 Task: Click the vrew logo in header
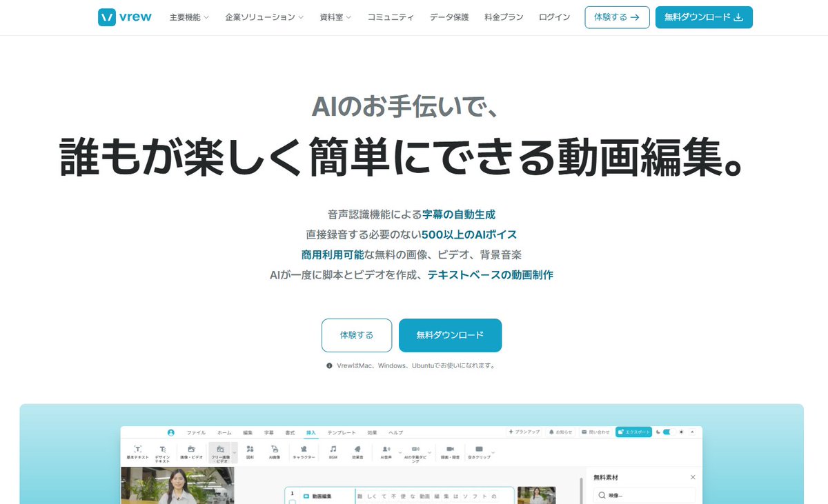(x=125, y=17)
